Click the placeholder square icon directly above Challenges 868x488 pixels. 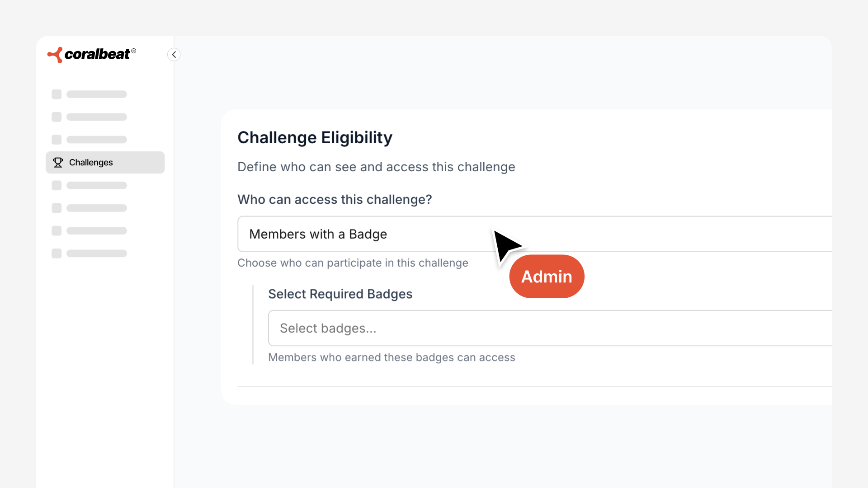click(57, 140)
